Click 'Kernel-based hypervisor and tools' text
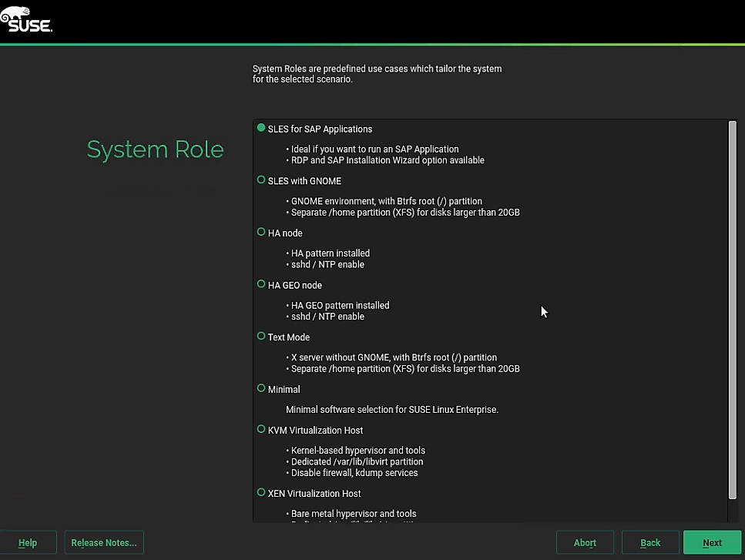 point(358,451)
